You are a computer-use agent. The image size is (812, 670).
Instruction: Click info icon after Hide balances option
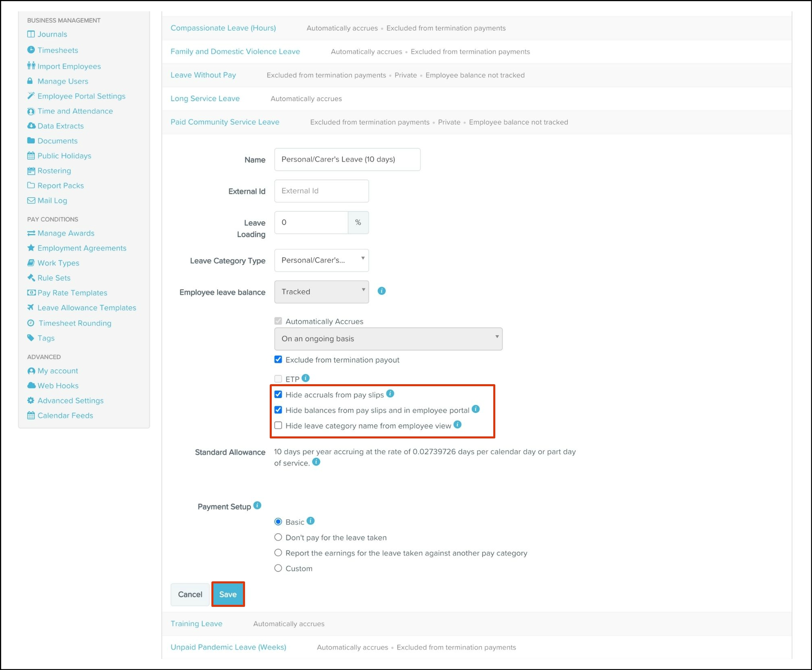click(476, 409)
